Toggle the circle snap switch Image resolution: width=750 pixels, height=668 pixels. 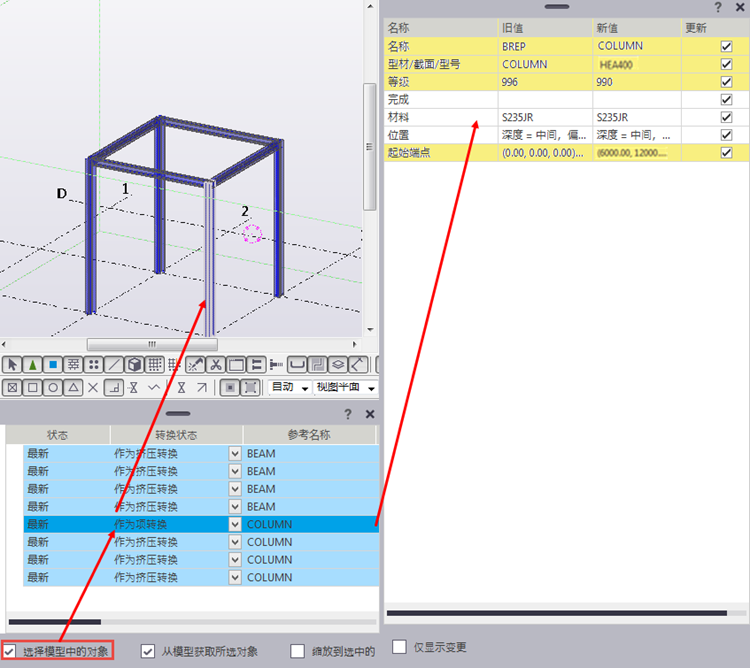(x=53, y=387)
